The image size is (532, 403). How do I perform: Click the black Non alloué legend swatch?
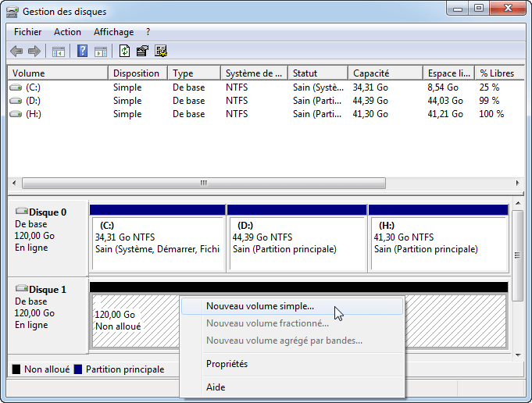coord(16,369)
